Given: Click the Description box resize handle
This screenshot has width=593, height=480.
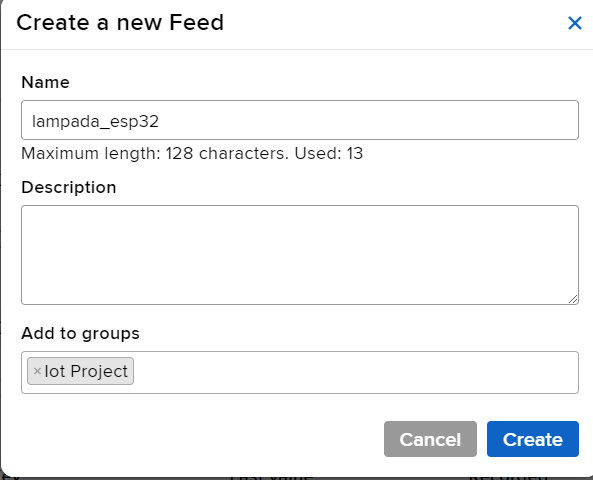Looking at the screenshot, I should (x=573, y=299).
